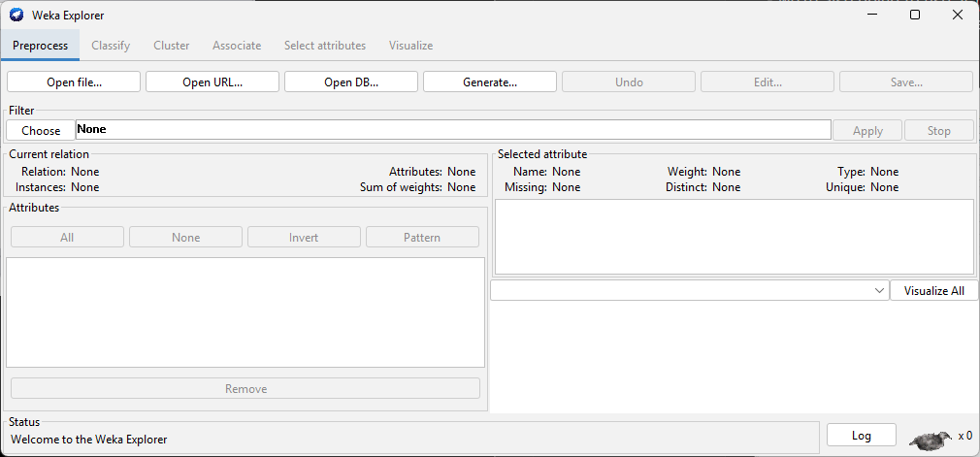The height and width of the screenshot is (457, 980).
Task: Click the filter Stop button
Action: pos(938,131)
